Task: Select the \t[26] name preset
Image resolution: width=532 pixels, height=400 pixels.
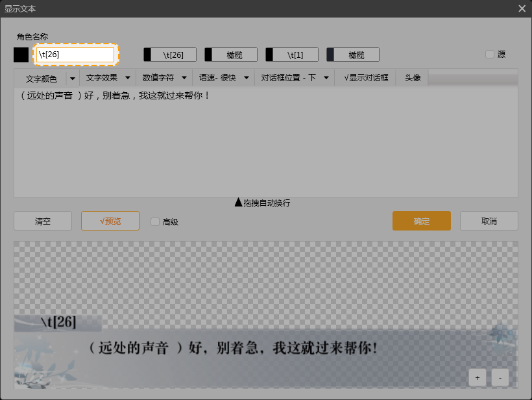Action: pyautogui.click(x=169, y=55)
